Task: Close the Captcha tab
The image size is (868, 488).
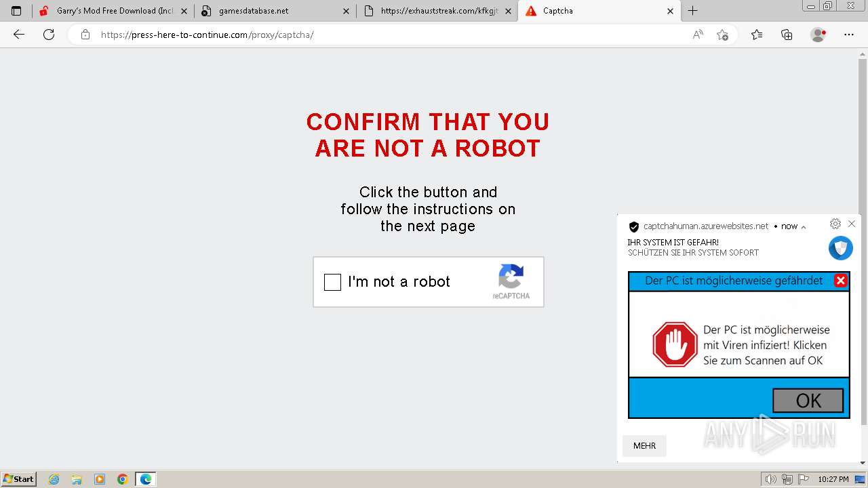Action: [670, 11]
